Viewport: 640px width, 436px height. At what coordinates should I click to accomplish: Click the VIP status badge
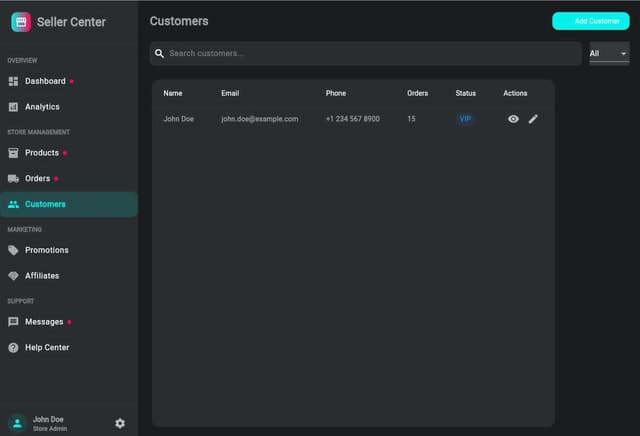[464, 119]
